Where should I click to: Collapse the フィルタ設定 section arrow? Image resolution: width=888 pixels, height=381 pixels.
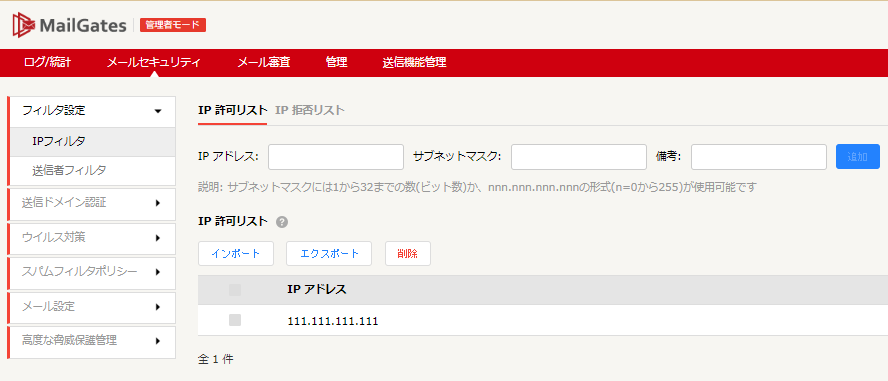pos(158,112)
